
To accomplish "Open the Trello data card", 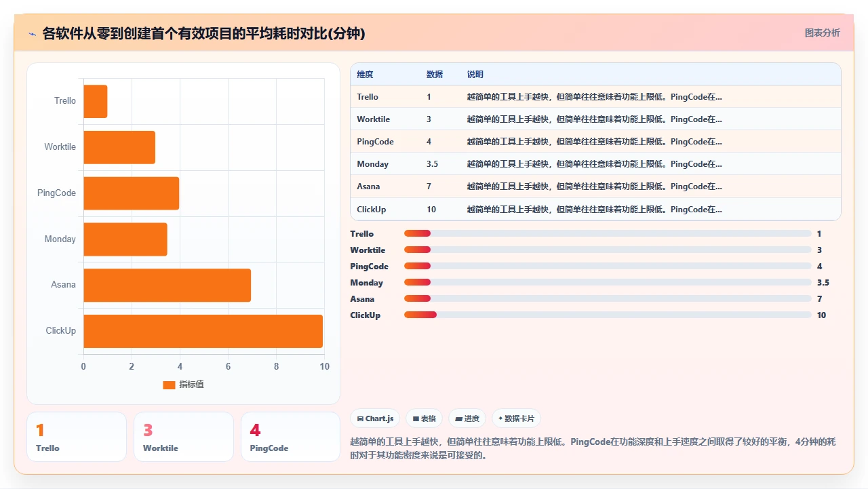I will [77, 437].
